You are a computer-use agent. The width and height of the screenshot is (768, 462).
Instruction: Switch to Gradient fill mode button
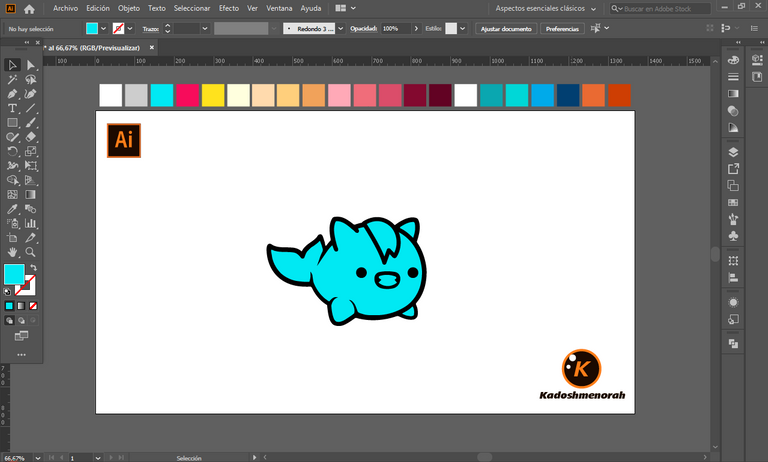(x=21, y=306)
